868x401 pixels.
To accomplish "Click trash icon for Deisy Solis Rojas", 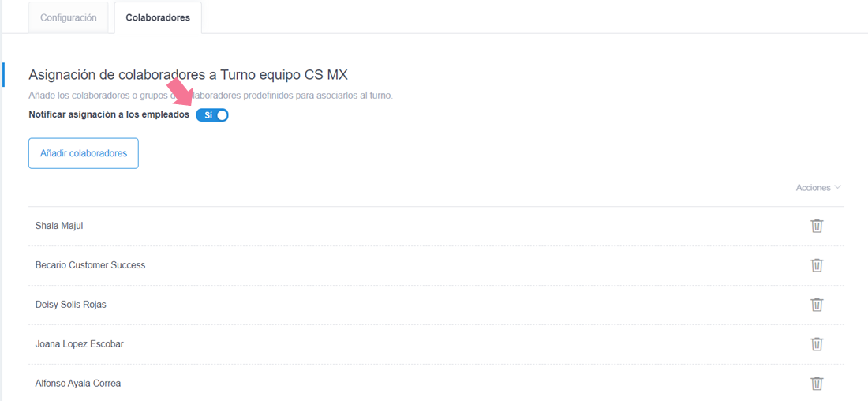I will [x=817, y=305].
